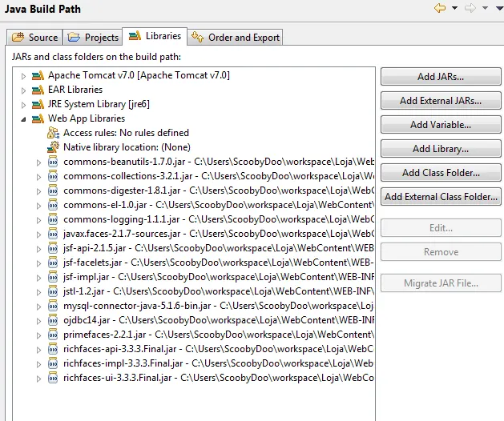Click the back navigation arrow icon
This screenshot has width=504, height=421.
[440, 8]
